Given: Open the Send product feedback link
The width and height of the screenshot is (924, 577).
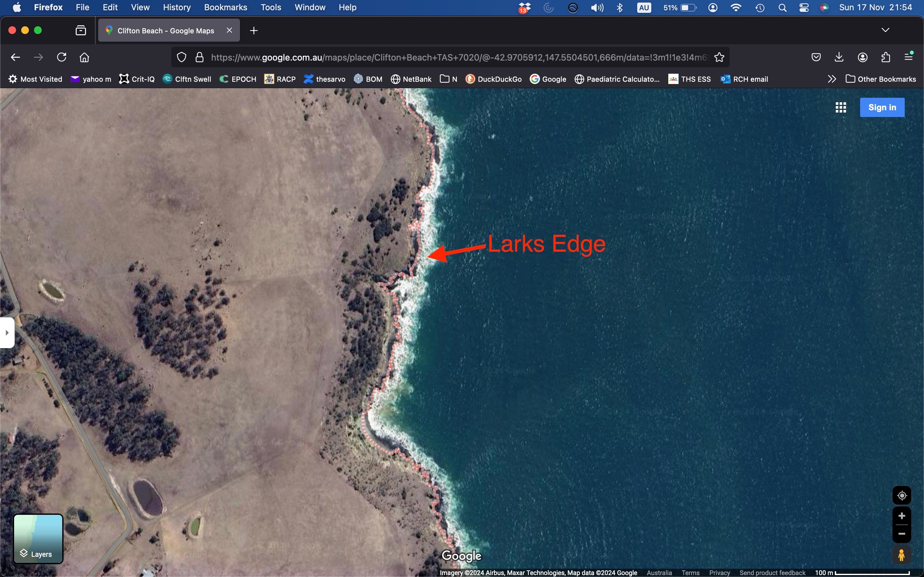Looking at the screenshot, I should click(772, 573).
